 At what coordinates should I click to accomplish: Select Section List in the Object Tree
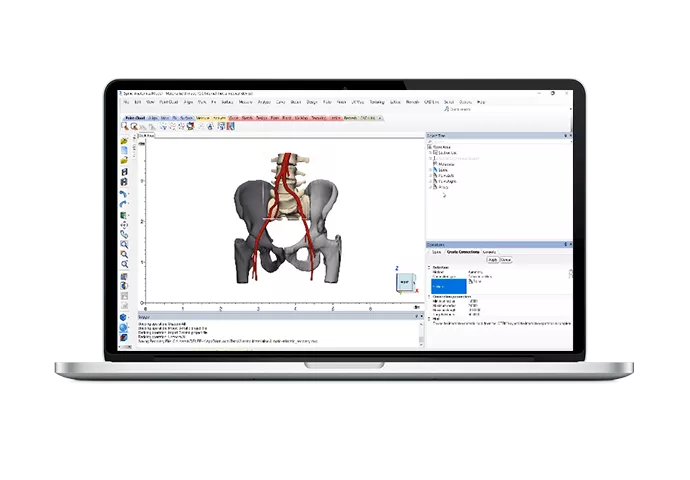click(x=448, y=153)
